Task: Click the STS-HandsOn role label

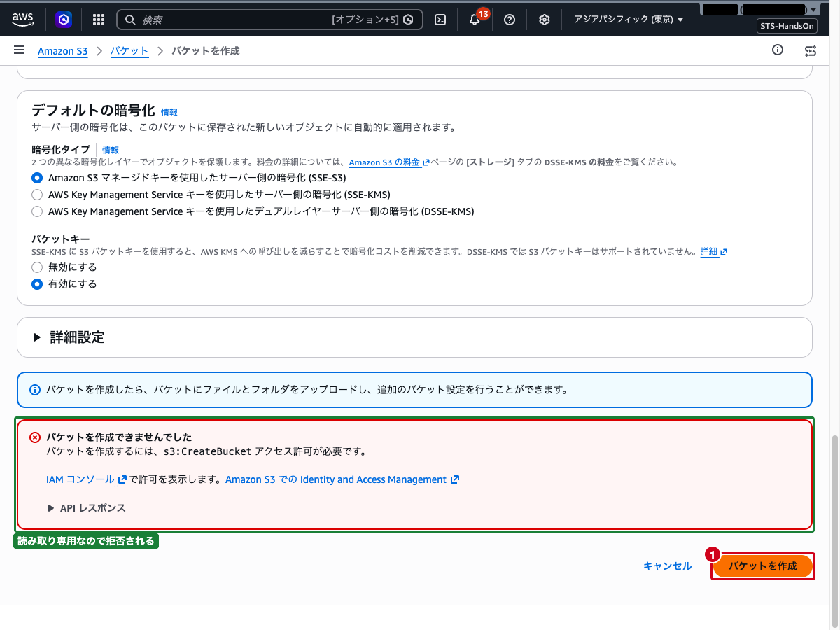Action: click(786, 27)
